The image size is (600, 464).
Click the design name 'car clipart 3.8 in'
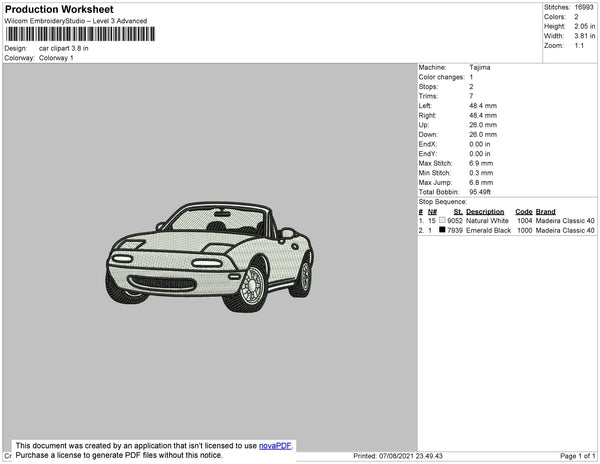64,48
